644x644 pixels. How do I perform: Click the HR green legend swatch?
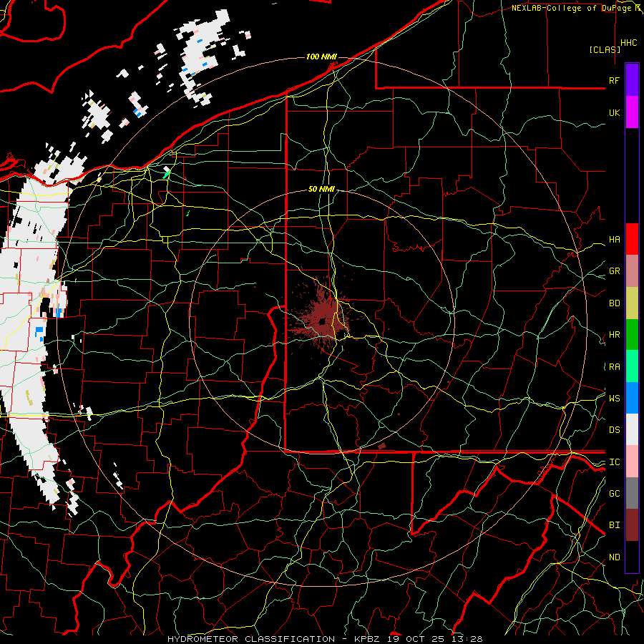click(632, 335)
